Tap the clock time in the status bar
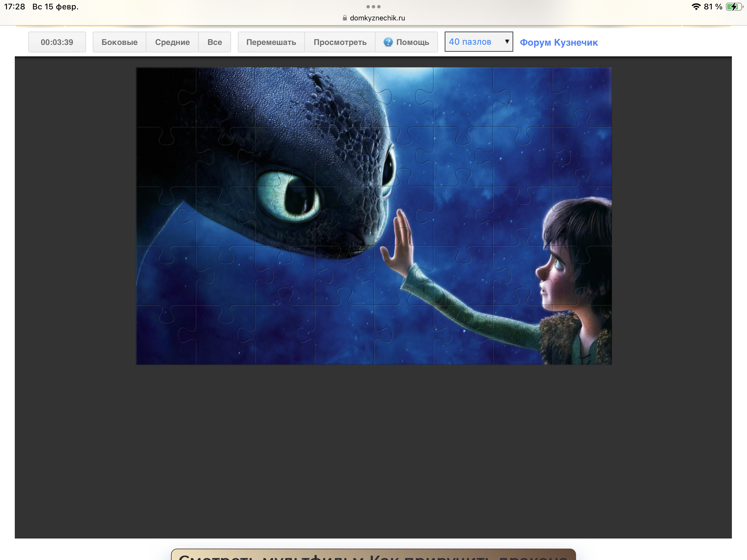 coord(14,7)
